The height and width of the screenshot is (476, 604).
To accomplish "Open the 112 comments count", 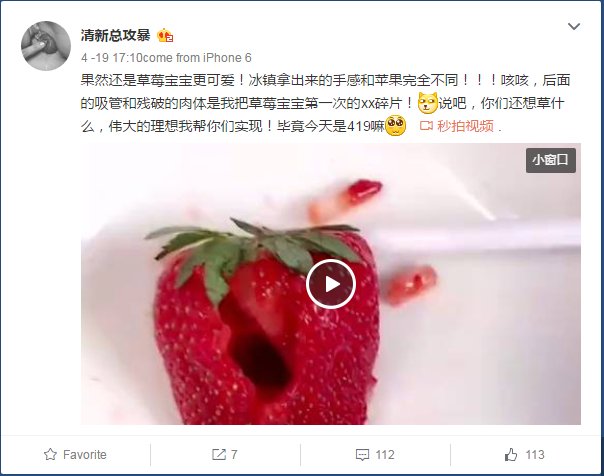I will 384,455.
